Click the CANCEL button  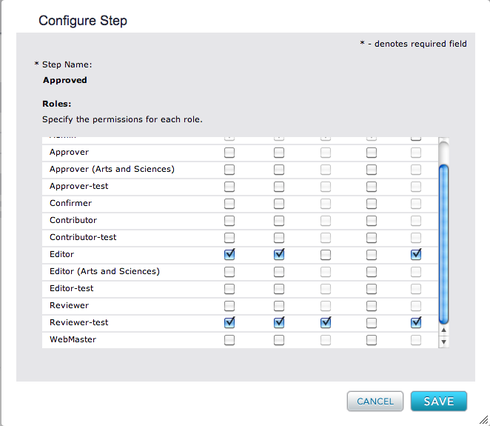pyautogui.click(x=375, y=401)
